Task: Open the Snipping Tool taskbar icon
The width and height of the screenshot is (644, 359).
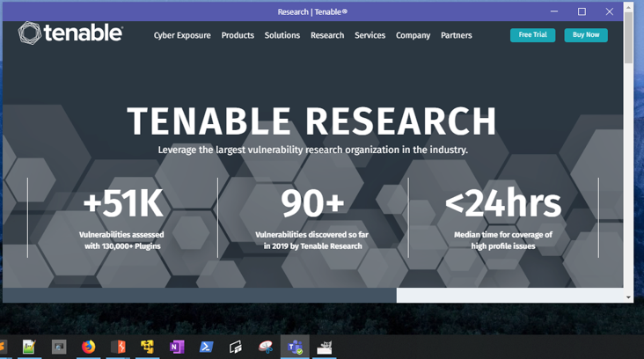Action: pos(265,347)
